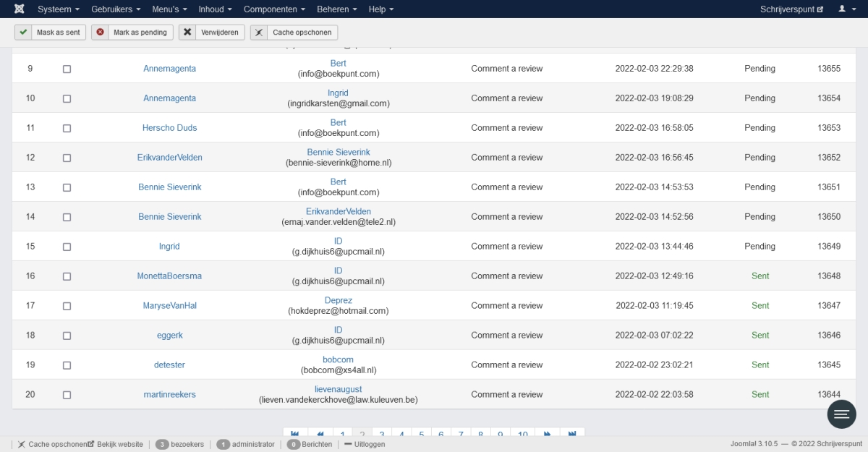Go to first page pagination icon
868x452 pixels.
[x=294, y=434]
